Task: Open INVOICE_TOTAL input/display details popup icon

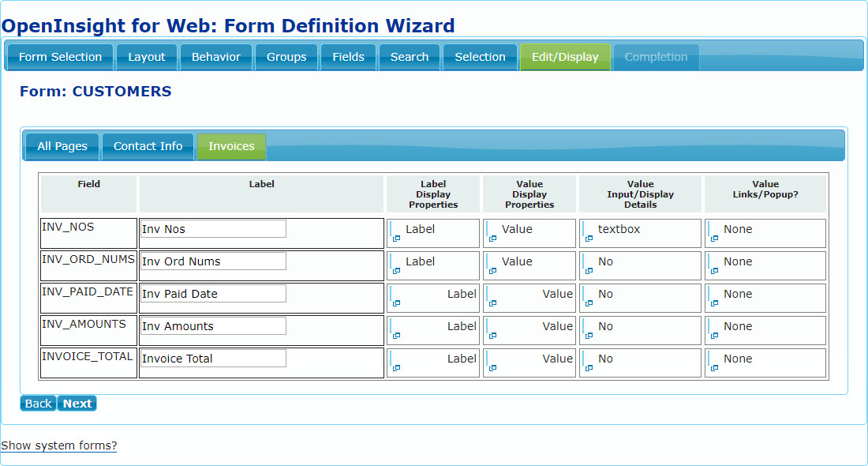Action: (x=589, y=368)
